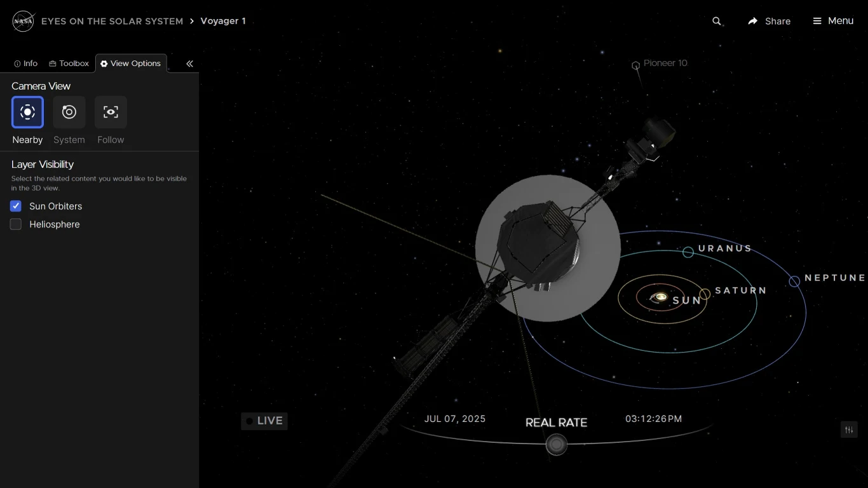The width and height of the screenshot is (868, 488).
Task: Select the View Options tab
Action: pyautogui.click(x=131, y=64)
